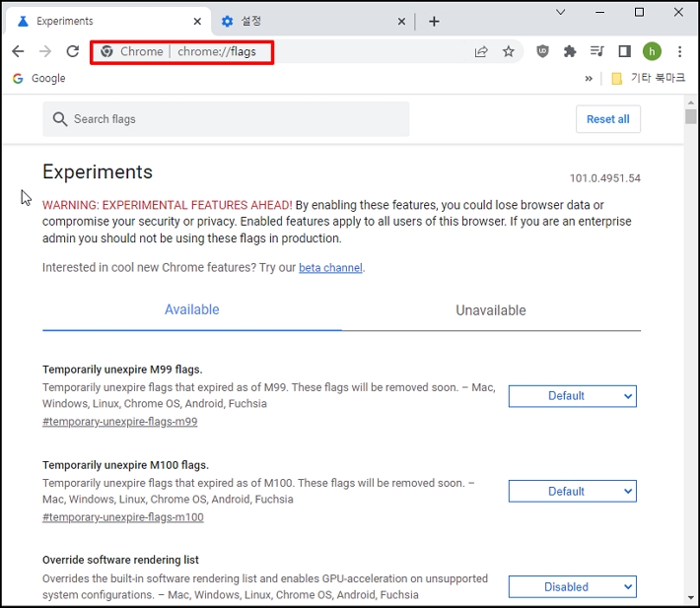Open dropdown for Temporarily unexpire M99 flags
Screen dimensions: 700x608
click(572, 396)
